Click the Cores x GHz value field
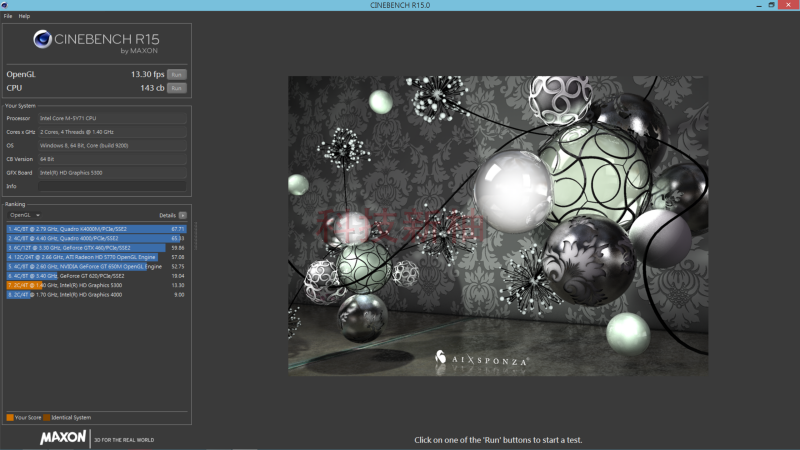 112,132
